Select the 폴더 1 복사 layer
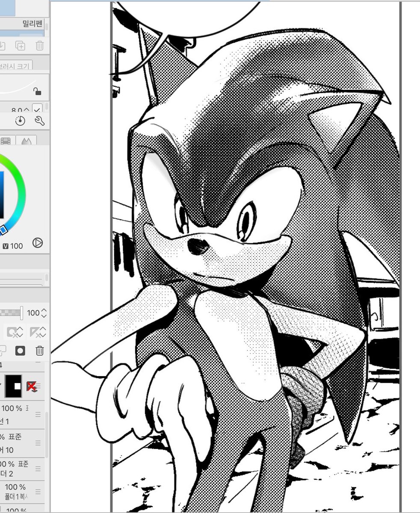420x513 pixels. (x=21, y=491)
